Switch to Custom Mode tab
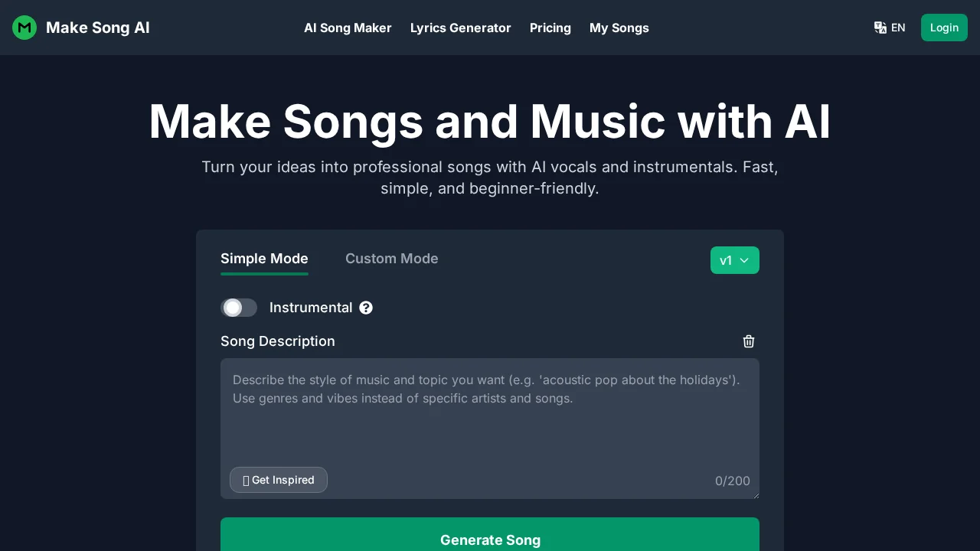Image resolution: width=980 pixels, height=551 pixels. [391, 259]
